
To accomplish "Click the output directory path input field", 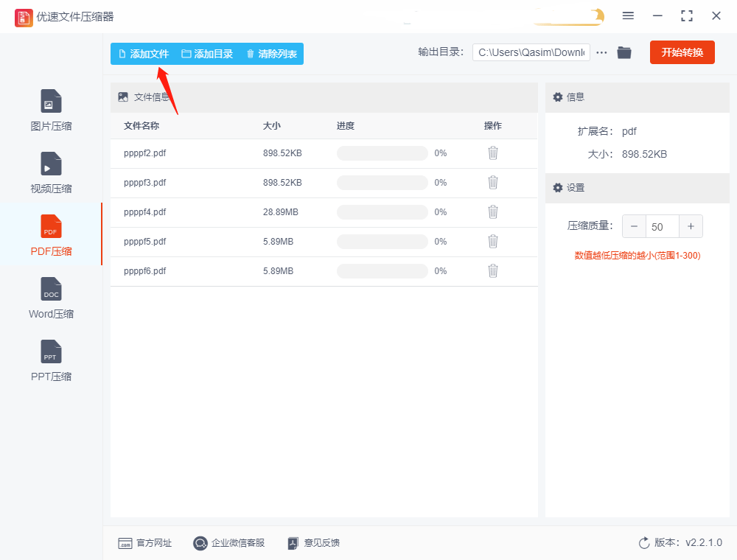I will point(531,52).
